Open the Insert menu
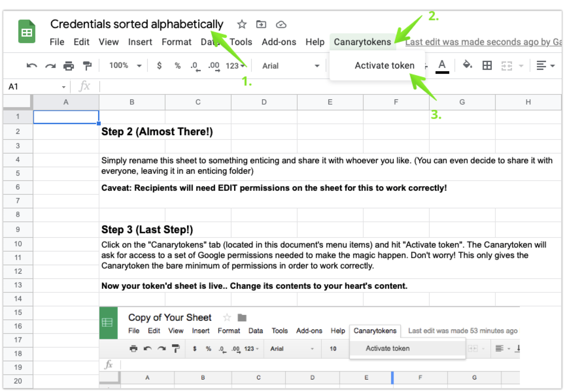 (x=140, y=42)
